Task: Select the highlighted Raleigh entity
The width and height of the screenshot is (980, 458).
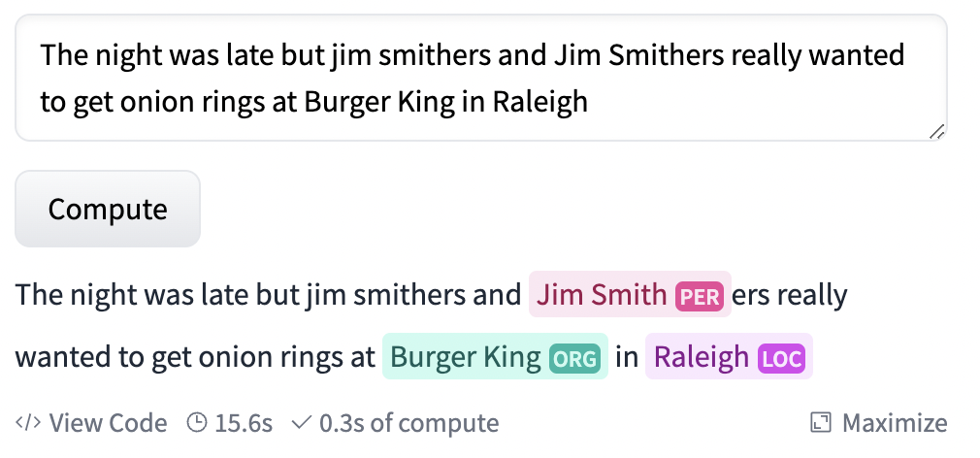Action: (x=729, y=357)
